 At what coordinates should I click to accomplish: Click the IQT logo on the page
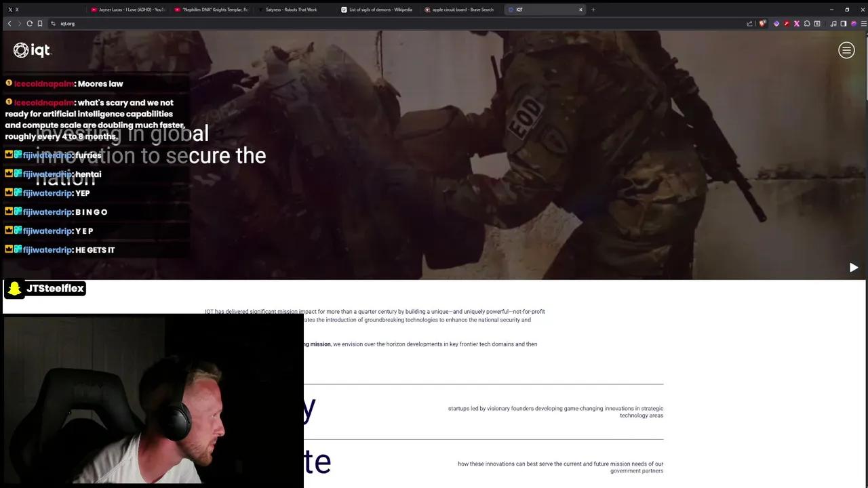[32, 50]
